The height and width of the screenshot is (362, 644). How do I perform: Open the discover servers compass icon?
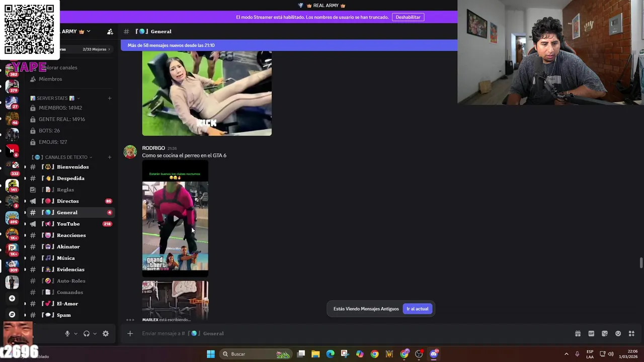[12, 314]
